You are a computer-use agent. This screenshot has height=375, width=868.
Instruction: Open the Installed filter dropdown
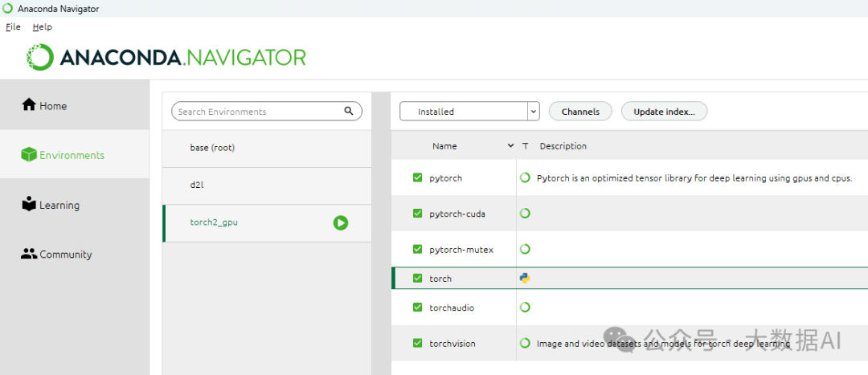click(x=469, y=111)
